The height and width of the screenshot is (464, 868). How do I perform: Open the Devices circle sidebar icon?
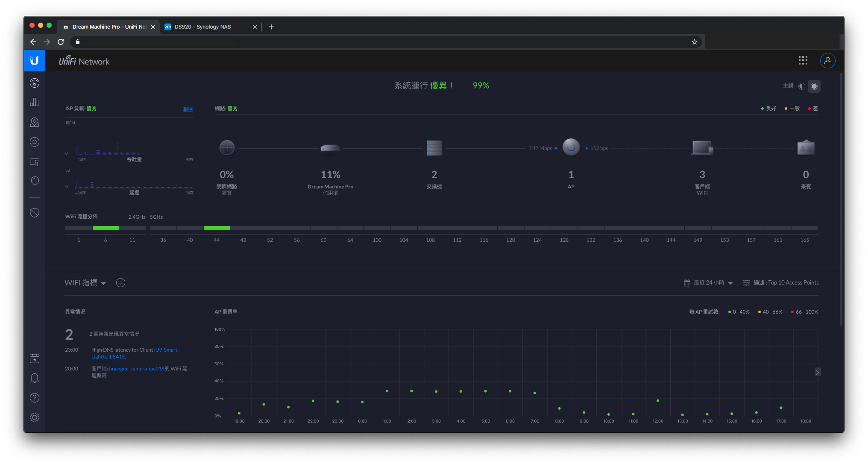pyautogui.click(x=35, y=142)
